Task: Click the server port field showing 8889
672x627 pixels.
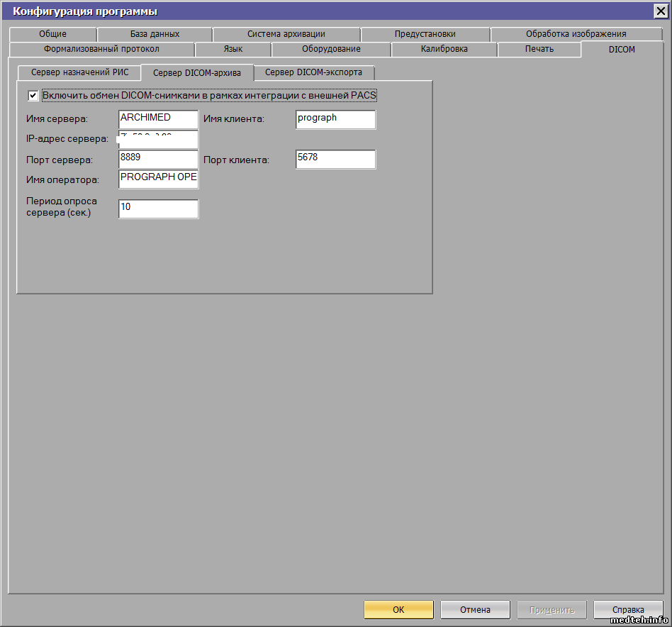Action: [158, 159]
